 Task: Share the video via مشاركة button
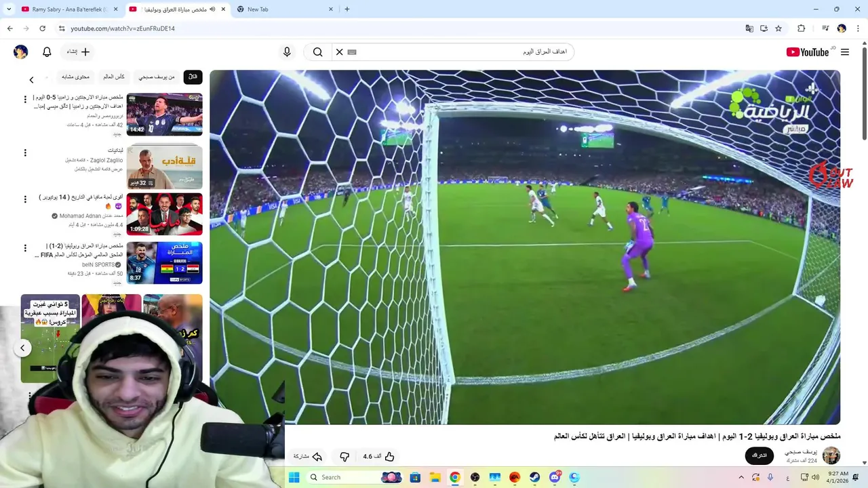(307, 457)
